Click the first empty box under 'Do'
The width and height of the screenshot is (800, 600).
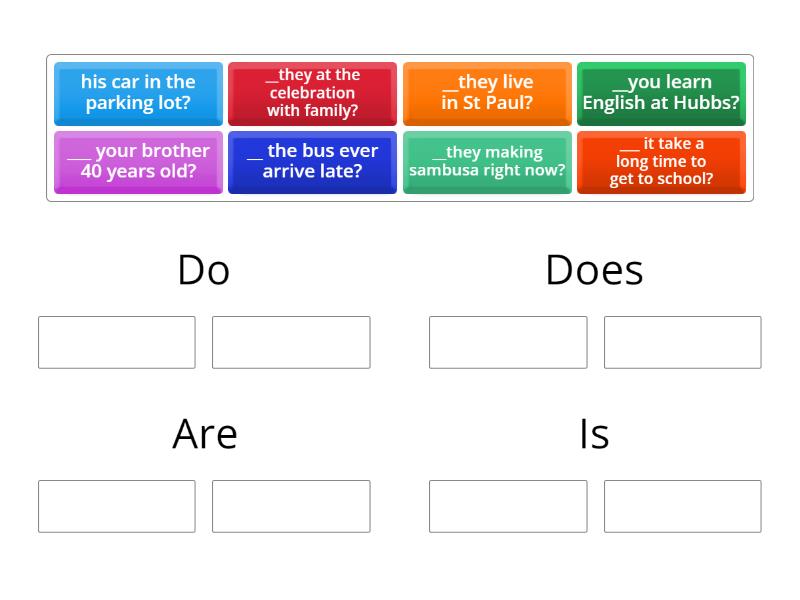(x=116, y=342)
